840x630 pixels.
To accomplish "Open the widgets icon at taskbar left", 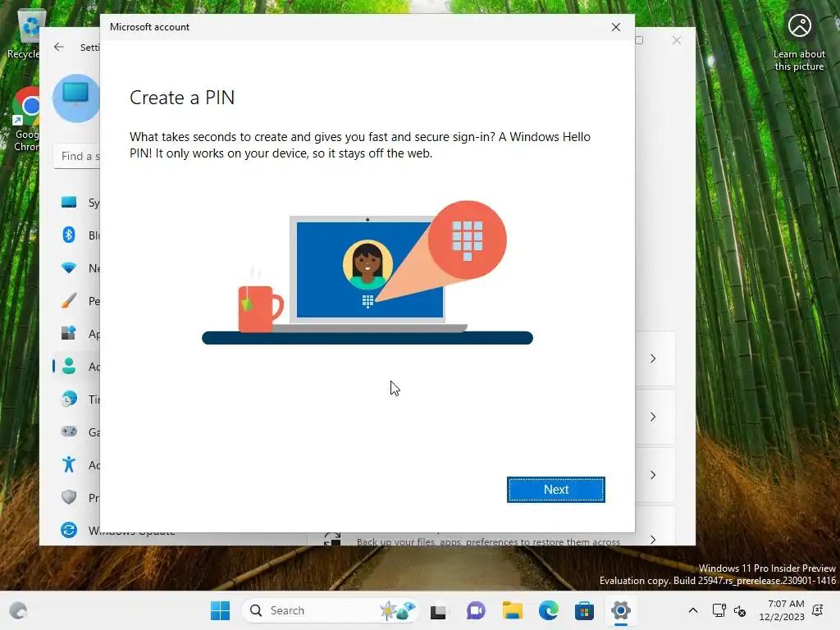I will click(18, 610).
